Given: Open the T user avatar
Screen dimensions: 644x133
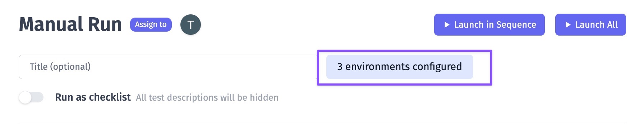Looking at the screenshot, I should pyautogui.click(x=190, y=25).
